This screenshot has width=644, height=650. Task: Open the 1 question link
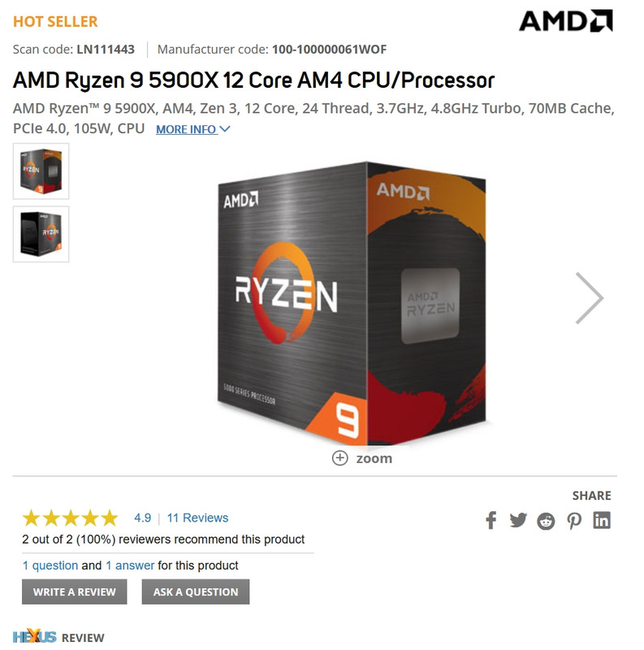click(x=50, y=565)
